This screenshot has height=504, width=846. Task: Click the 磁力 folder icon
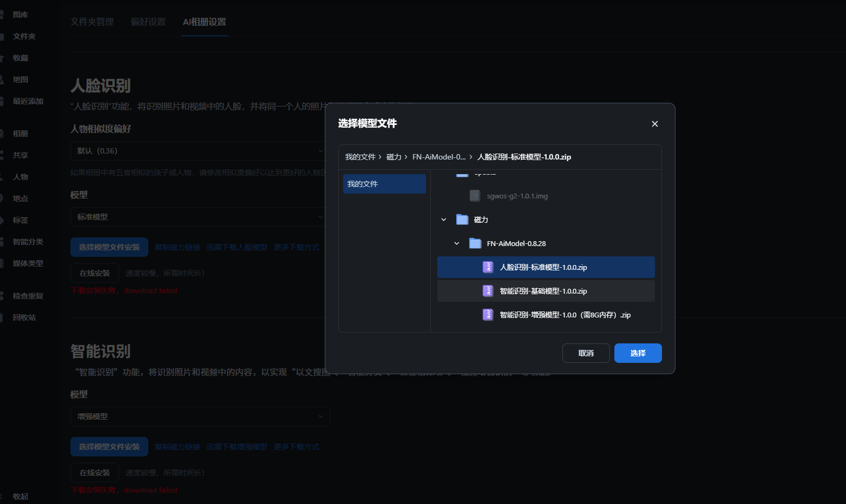click(462, 220)
